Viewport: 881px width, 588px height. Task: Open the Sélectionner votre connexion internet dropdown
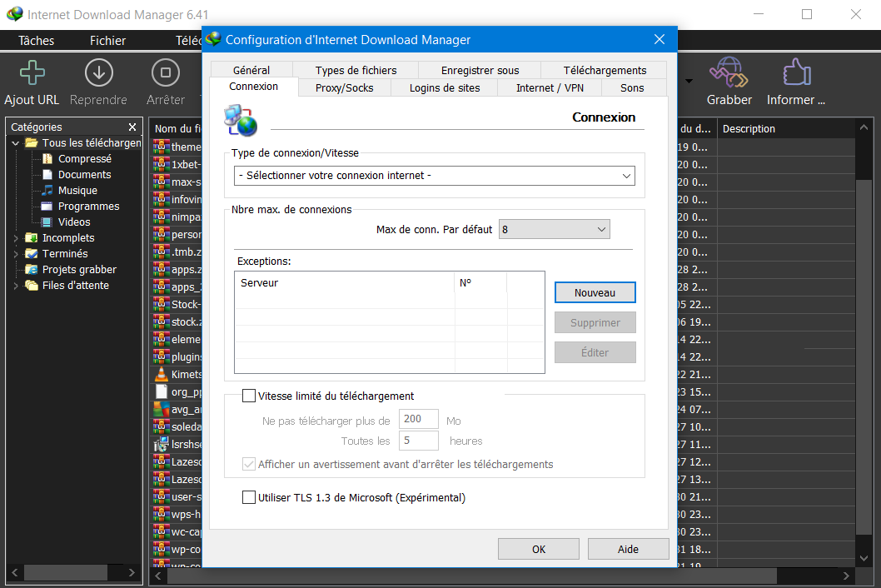435,176
